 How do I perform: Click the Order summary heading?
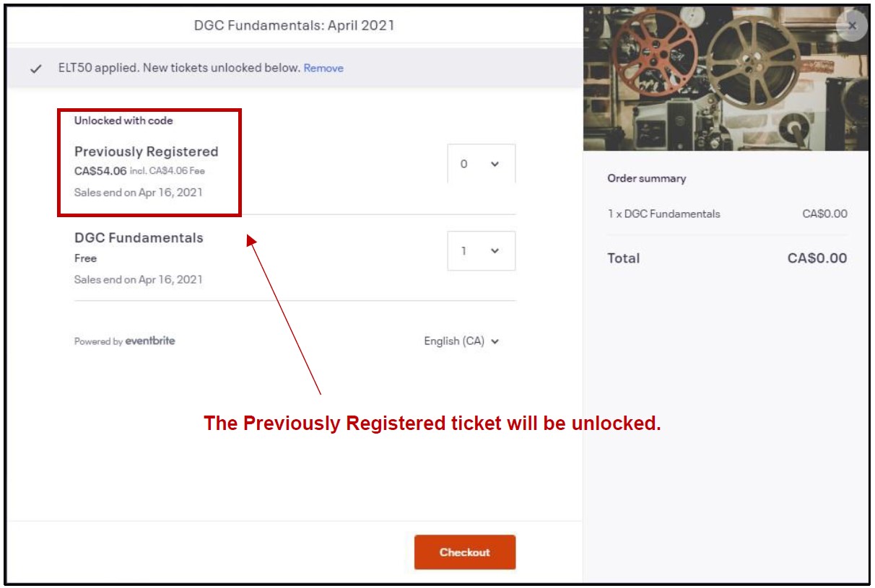(647, 178)
